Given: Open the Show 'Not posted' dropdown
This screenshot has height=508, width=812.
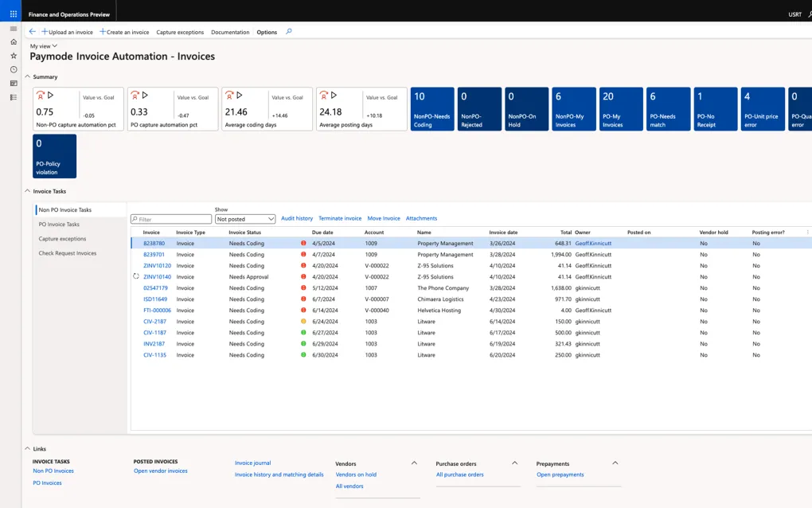Looking at the screenshot, I should [x=245, y=219].
